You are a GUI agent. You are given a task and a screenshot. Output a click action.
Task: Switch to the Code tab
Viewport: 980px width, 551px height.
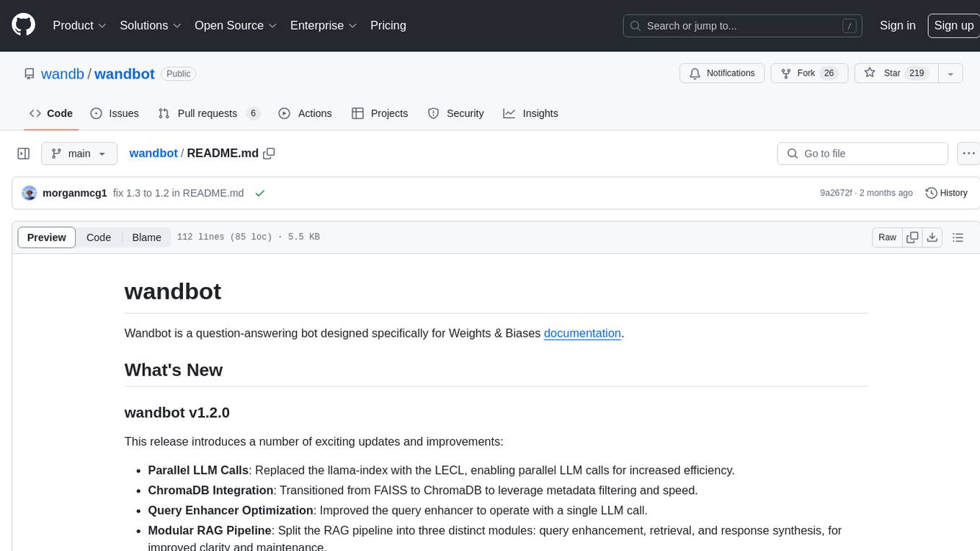51,113
